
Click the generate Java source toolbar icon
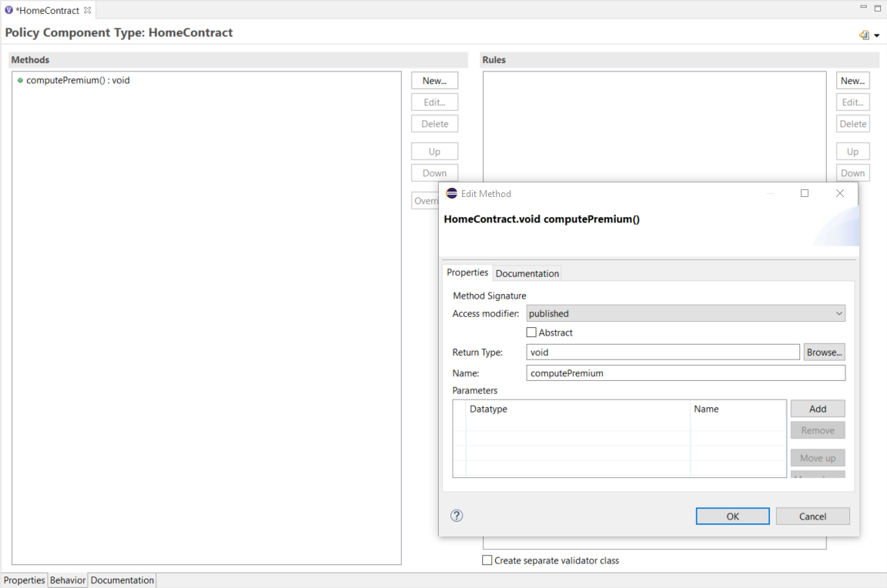[865, 35]
